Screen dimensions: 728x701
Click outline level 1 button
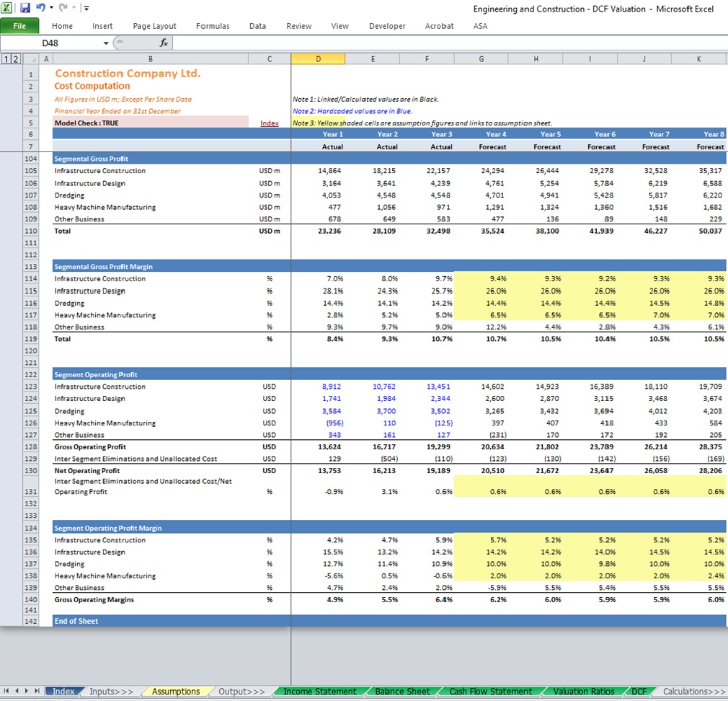(x=6, y=59)
